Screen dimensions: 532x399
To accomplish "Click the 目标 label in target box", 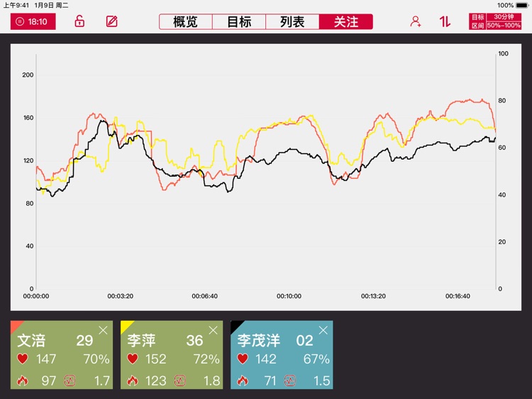I will click(x=477, y=17).
